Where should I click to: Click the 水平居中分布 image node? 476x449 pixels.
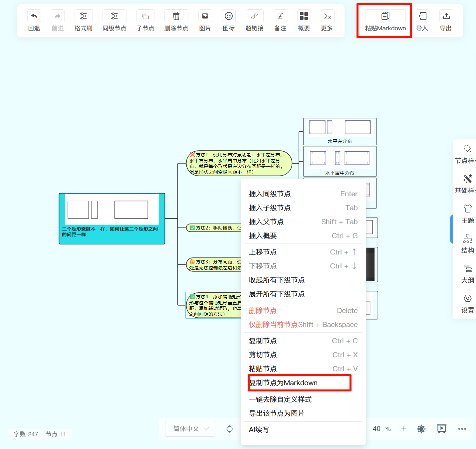point(340,161)
